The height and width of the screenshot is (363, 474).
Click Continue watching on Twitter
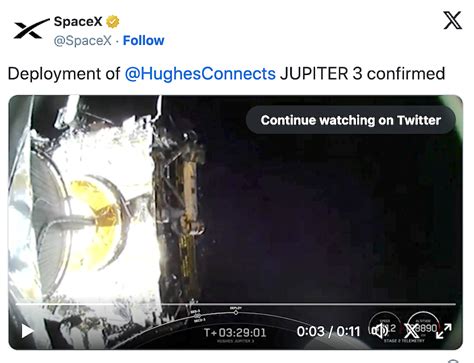coord(351,120)
